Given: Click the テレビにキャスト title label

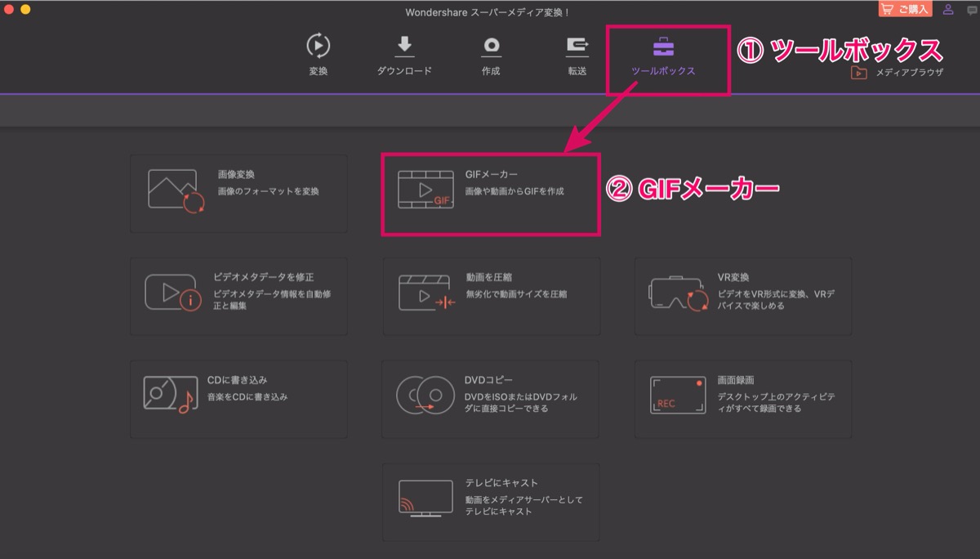Looking at the screenshot, I should [501, 483].
